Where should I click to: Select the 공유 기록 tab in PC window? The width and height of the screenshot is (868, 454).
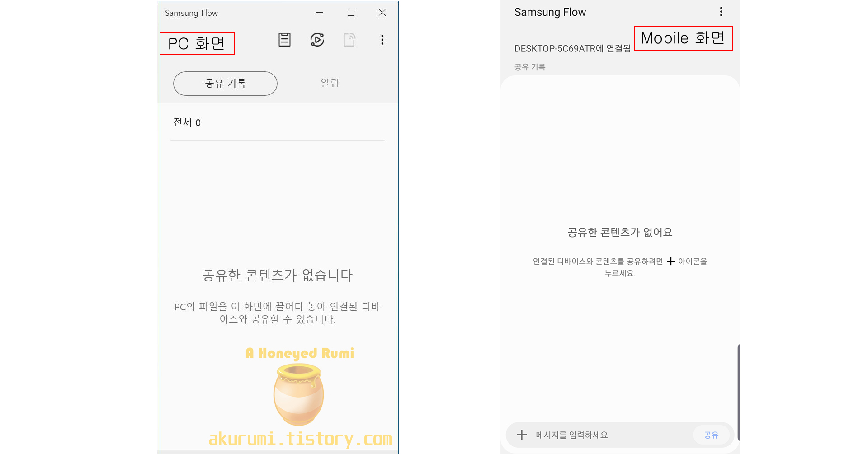click(x=225, y=84)
